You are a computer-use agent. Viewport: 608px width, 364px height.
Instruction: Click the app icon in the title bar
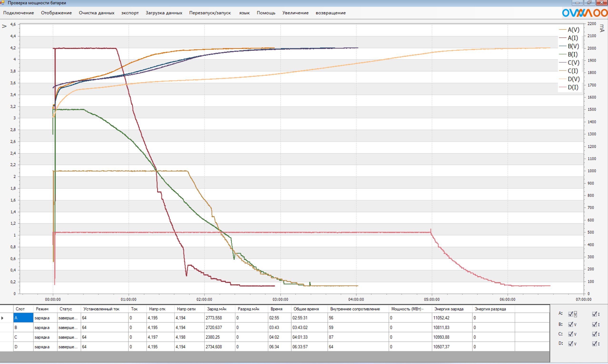(2, 3)
